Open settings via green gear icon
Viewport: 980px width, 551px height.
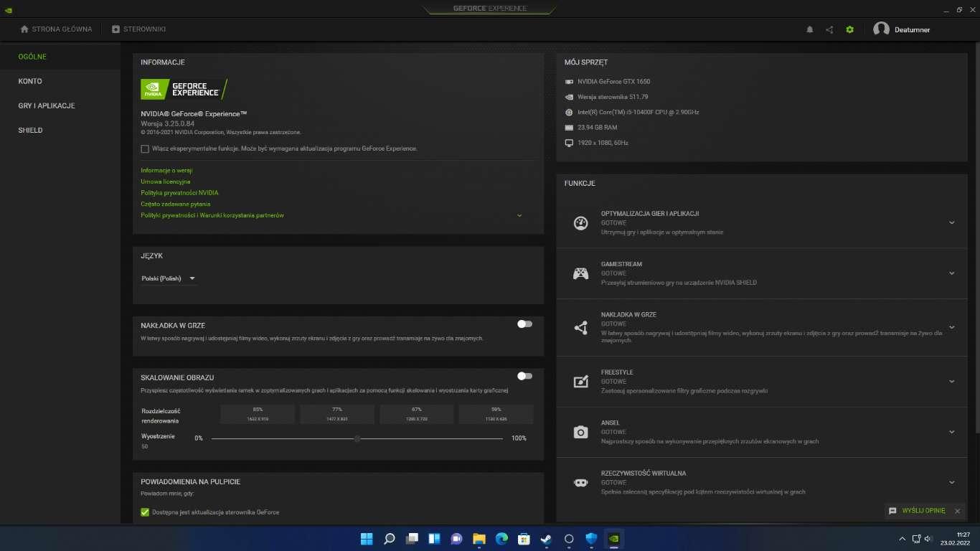(849, 29)
